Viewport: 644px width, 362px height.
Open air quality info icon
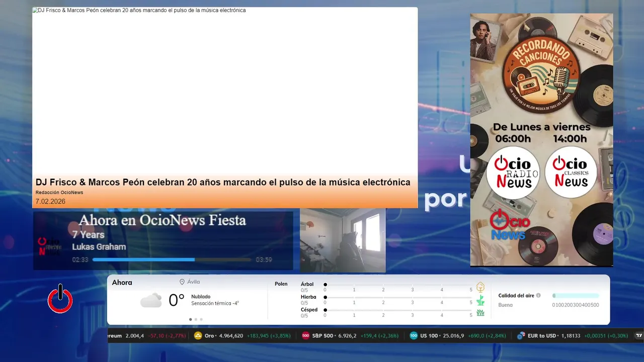point(538,296)
